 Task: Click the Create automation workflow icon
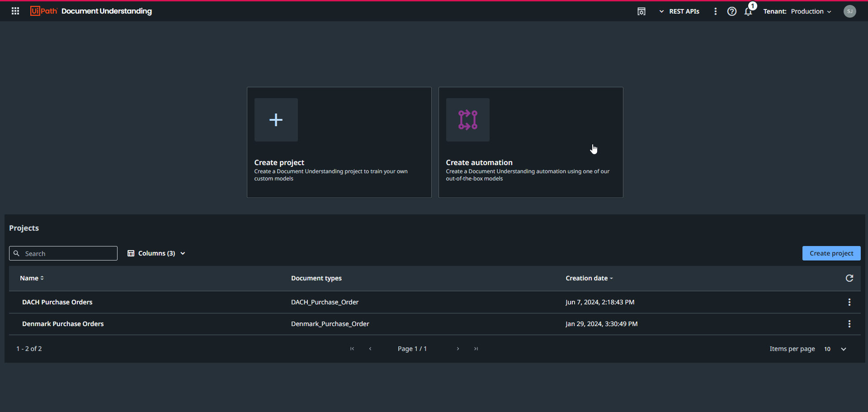click(468, 120)
